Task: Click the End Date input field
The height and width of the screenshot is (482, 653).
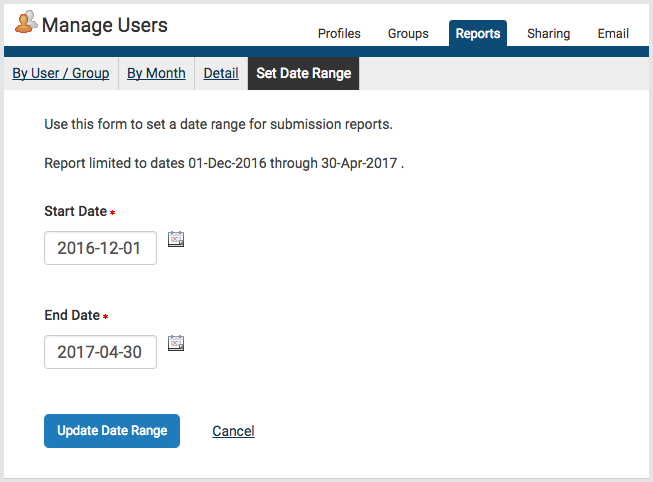Action: point(100,352)
